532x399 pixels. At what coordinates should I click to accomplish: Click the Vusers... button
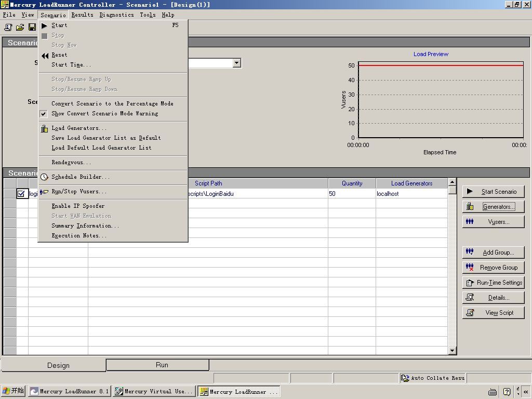click(x=494, y=222)
